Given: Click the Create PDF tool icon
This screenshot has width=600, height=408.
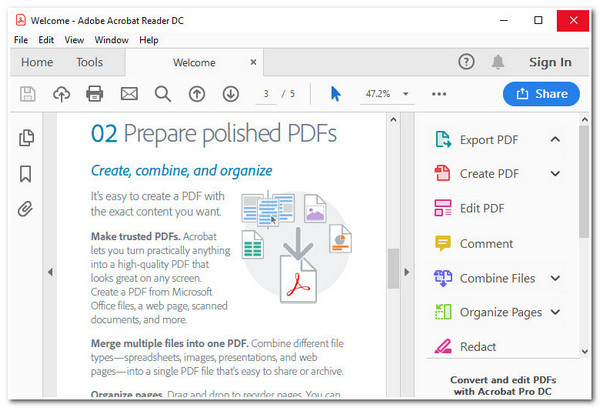Looking at the screenshot, I should point(442,173).
